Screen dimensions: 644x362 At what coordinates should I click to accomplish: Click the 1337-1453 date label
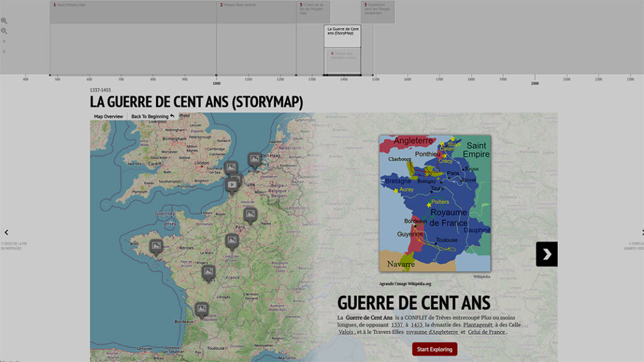tap(100, 89)
